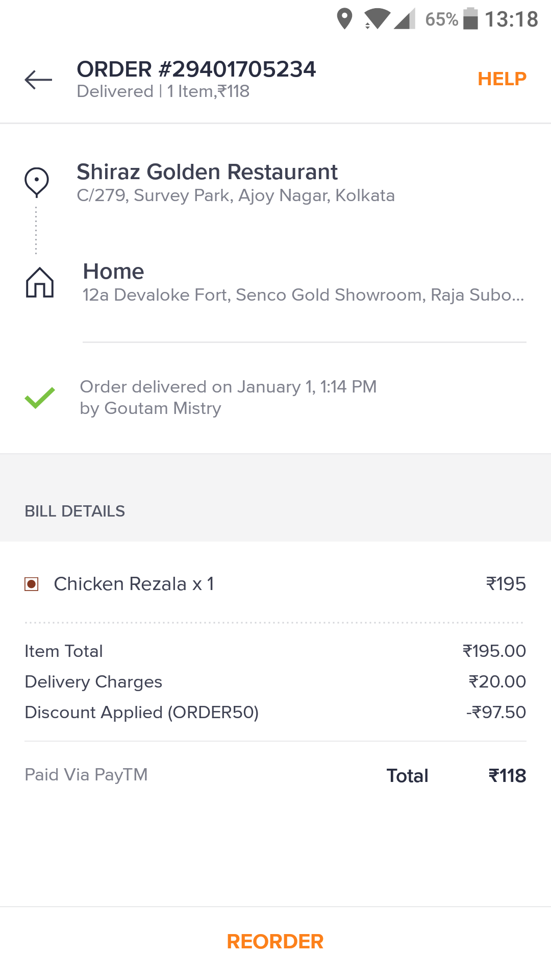Screen dimensions: 551x980
Task: Open HELP for this order
Action: tap(502, 79)
